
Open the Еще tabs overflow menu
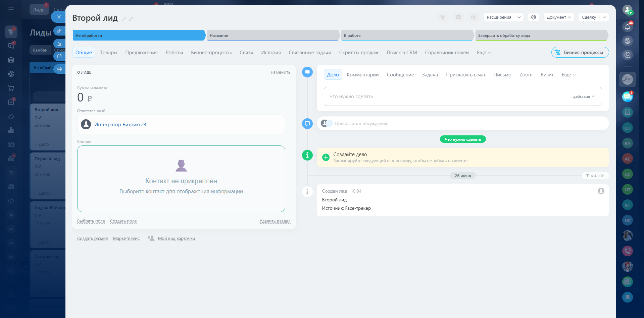(x=483, y=53)
